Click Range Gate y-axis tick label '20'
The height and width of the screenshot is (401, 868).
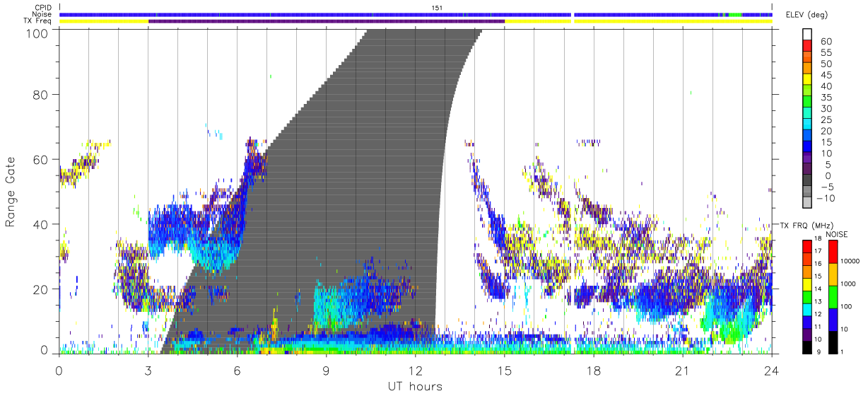[x=41, y=289]
